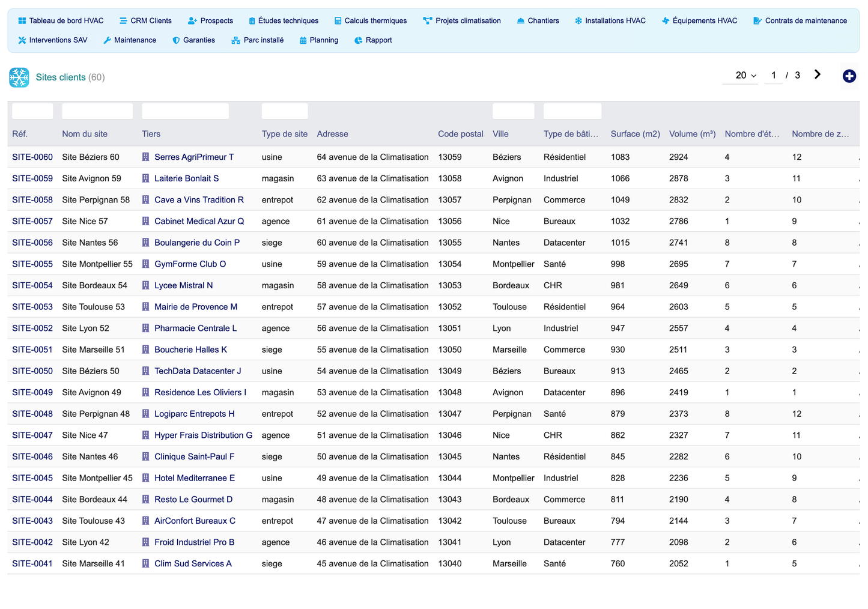Open CRM Clients menu
This screenshot has height=609, width=868.
point(145,20)
